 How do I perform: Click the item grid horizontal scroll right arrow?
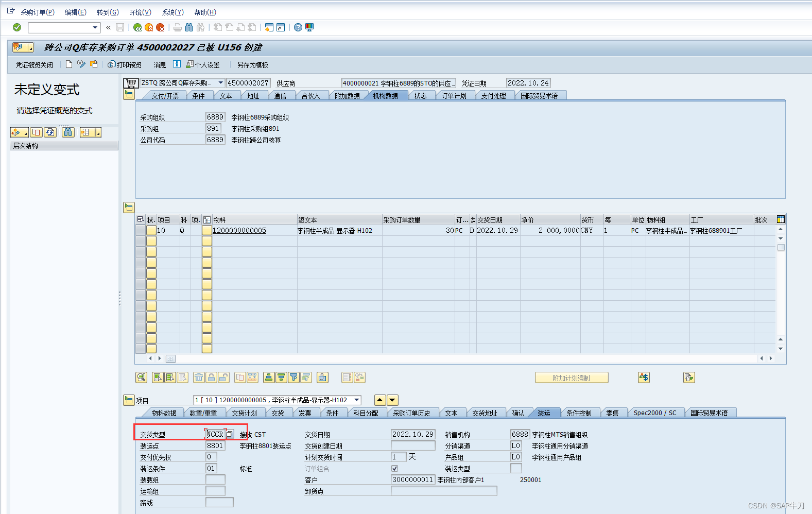[x=770, y=358]
